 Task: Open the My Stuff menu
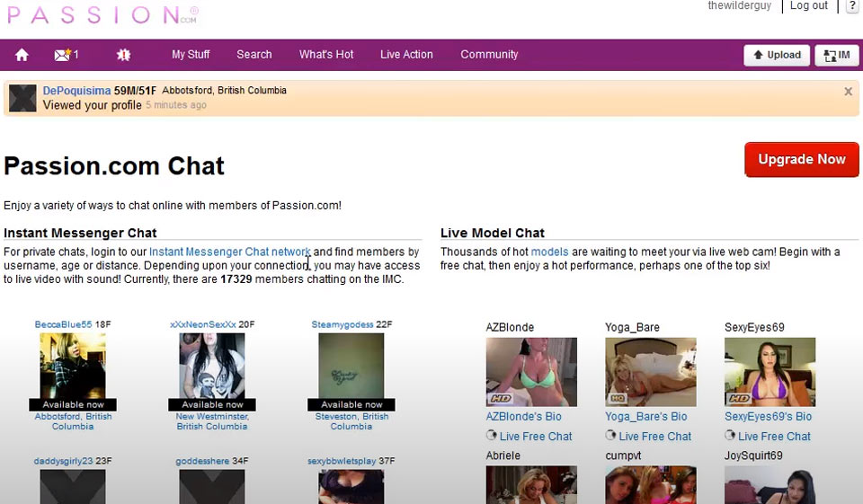(x=191, y=55)
